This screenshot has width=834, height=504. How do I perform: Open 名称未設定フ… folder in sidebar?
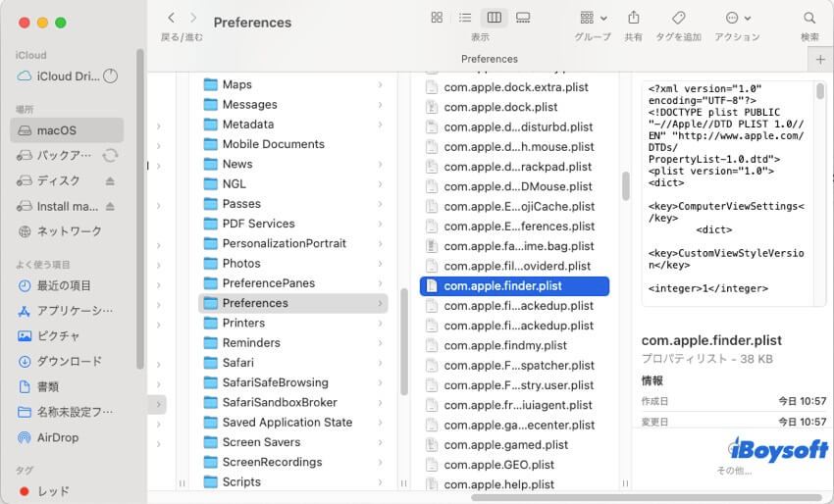pos(67,412)
